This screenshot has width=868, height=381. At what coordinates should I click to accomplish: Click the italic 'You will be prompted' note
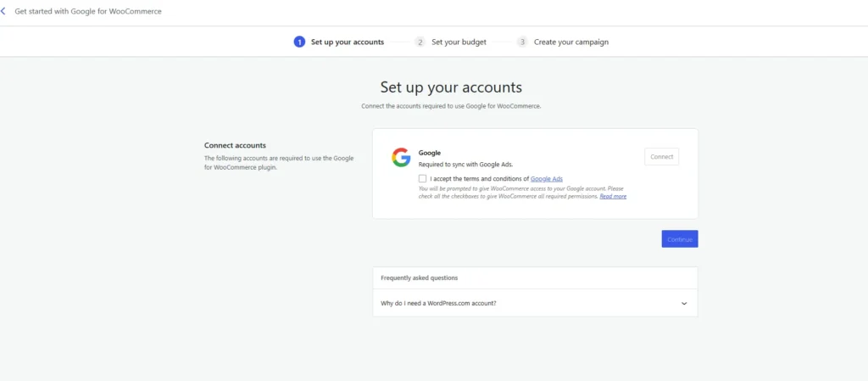tap(522, 193)
